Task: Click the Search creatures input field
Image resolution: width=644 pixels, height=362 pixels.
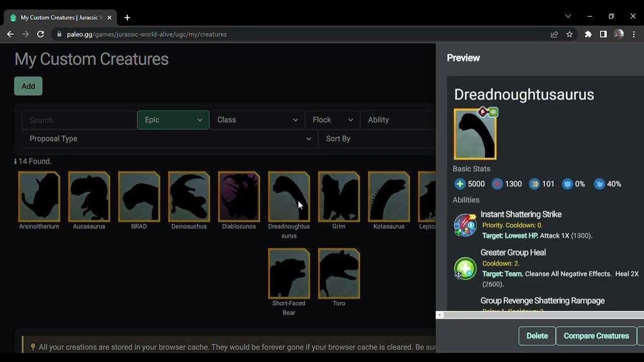Action: (79, 120)
